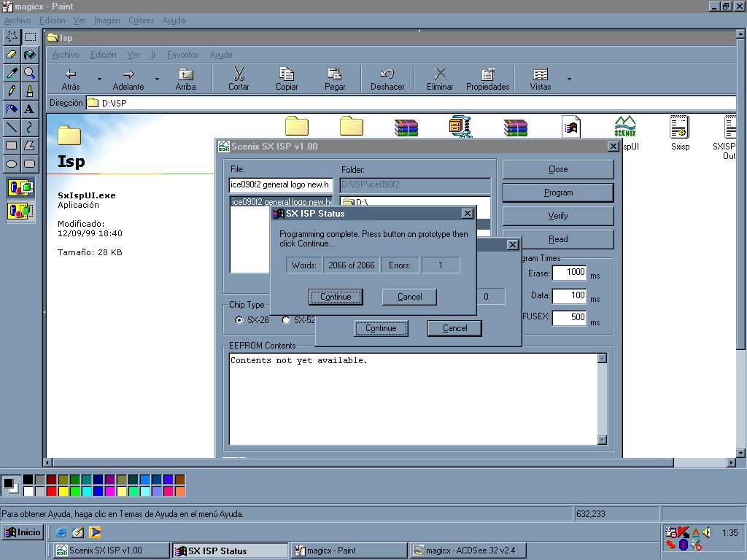Select the Eraser tool in Paint
The image size is (747, 560).
click(12, 55)
